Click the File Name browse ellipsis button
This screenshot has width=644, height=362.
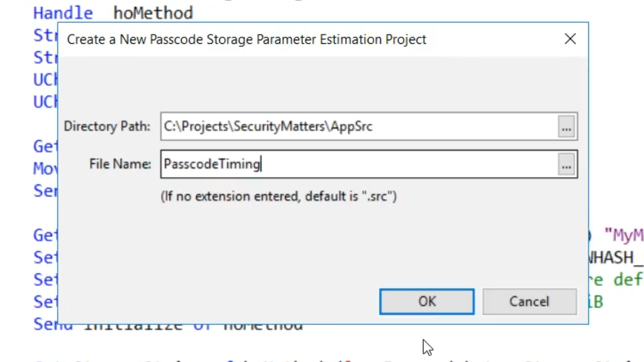coord(567,164)
